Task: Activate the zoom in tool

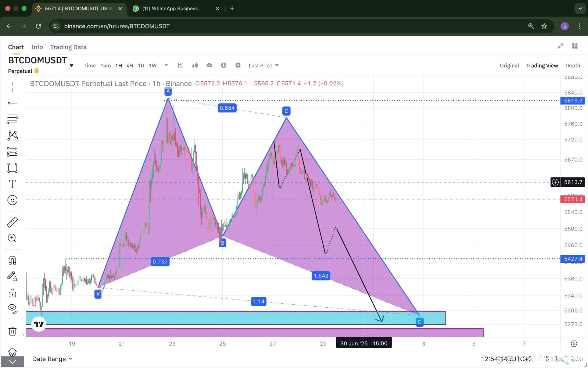Action: [12, 238]
